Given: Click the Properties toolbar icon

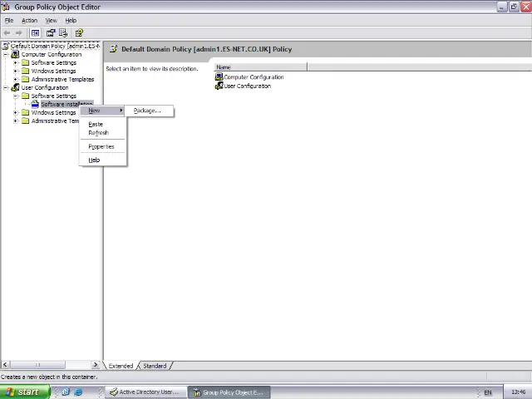Looking at the screenshot, I should click(51, 33).
